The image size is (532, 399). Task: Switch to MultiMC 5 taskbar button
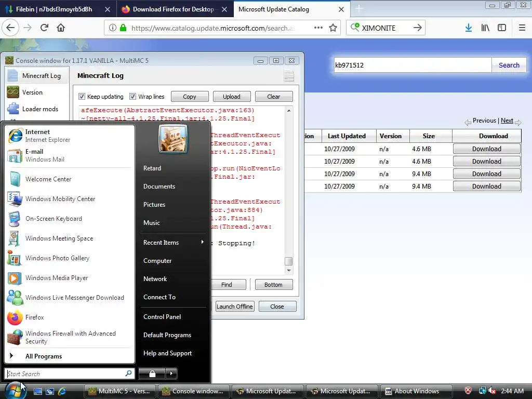click(x=119, y=391)
